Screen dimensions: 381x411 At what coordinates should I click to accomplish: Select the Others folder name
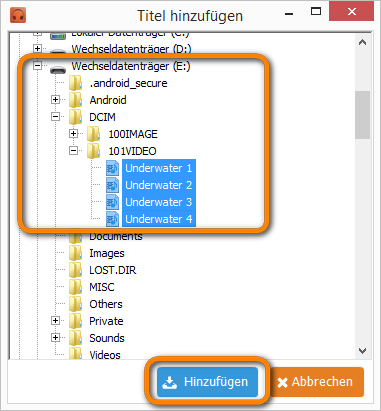[106, 304]
